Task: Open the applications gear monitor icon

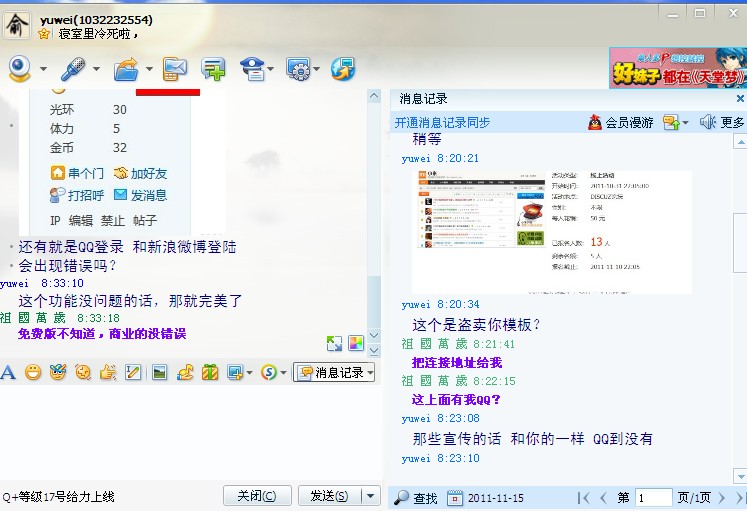Action: tap(298, 69)
